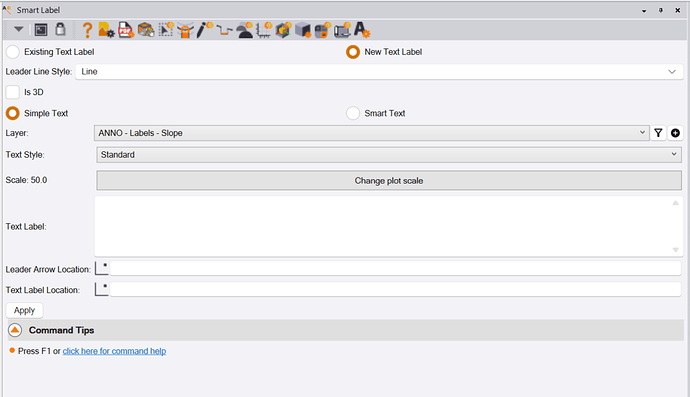Click the colored 3D cube axes icon
The height and width of the screenshot is (397, 690).
pyautogui.click(x=283, y=30)
